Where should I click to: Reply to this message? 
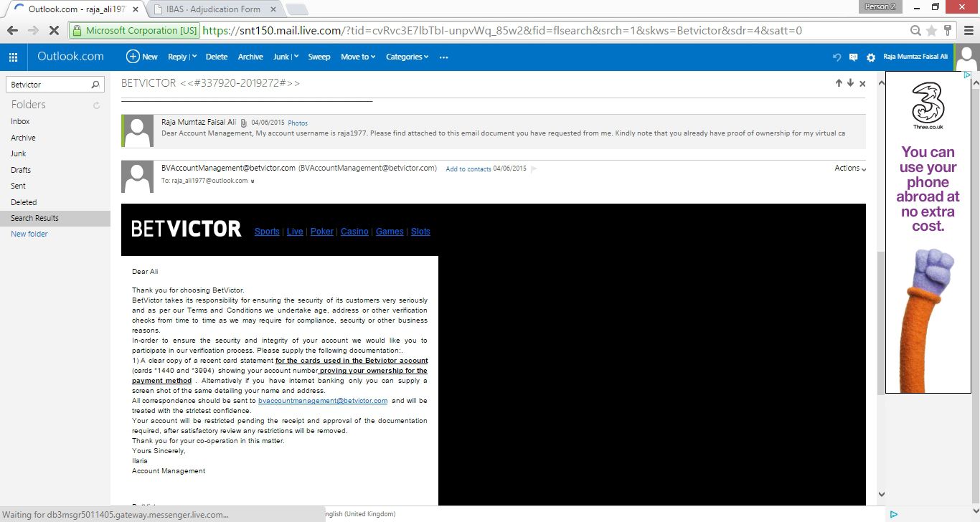[x=176, y=57]
